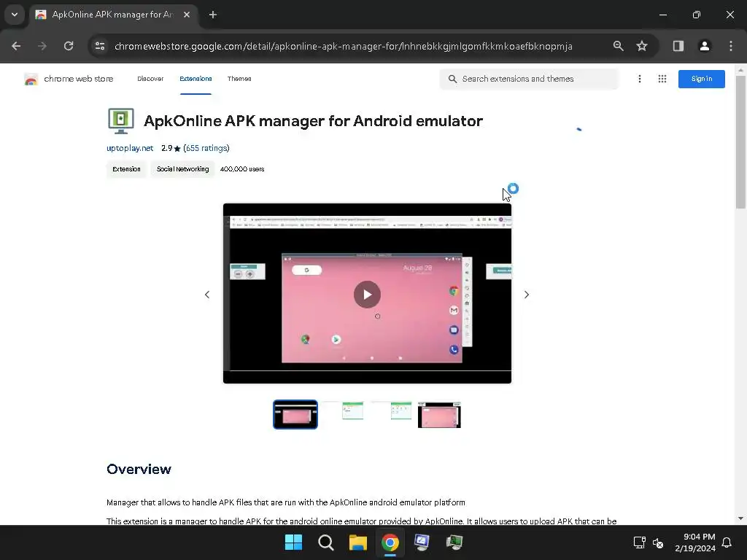Viewport: 747px width, 560px height.
Task: Click the muted volume tray icon
Action: (x=658, y=542)
